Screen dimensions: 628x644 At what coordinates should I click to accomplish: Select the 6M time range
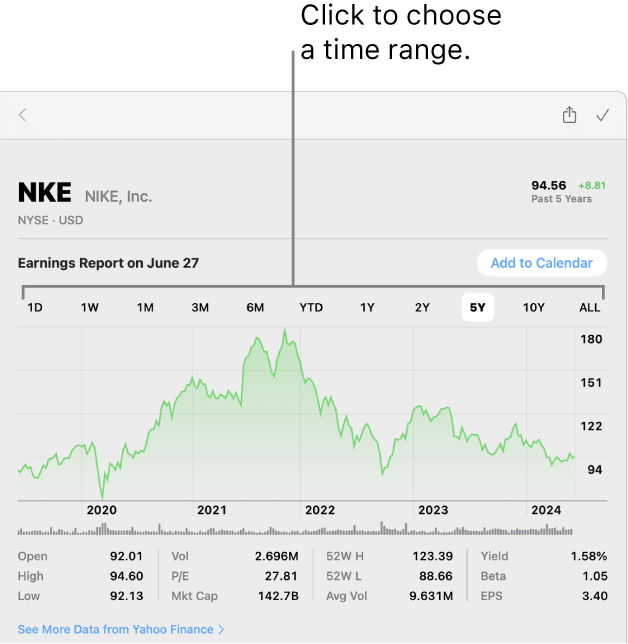click(x=255, y=307)
